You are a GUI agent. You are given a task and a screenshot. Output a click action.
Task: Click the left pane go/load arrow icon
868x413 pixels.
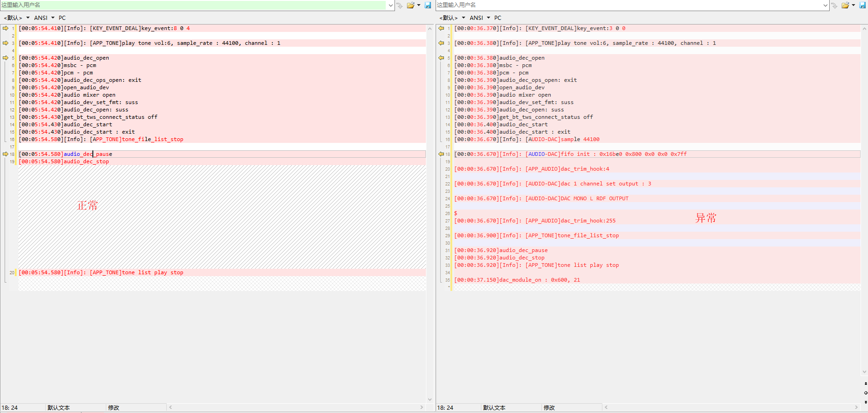400,6
